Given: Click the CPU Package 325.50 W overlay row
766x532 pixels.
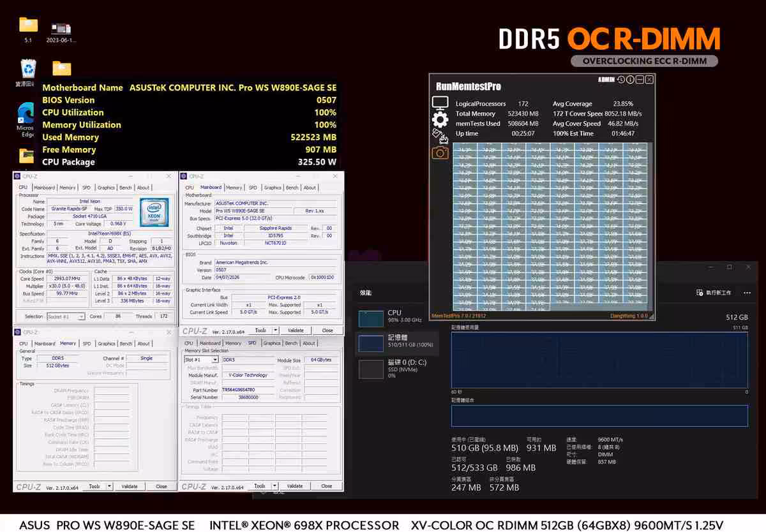Looking at the screenshot, I should pos(190,162).
